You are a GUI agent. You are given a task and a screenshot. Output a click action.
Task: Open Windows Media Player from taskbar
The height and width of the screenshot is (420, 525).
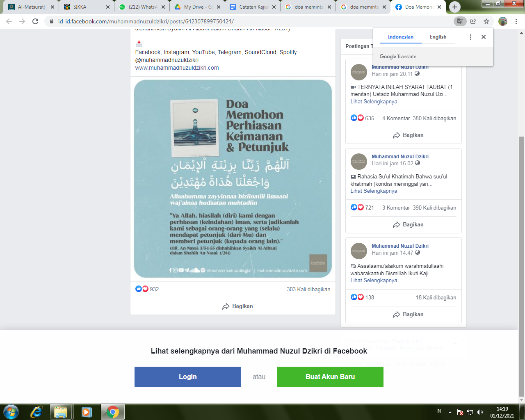coord(87,412)
